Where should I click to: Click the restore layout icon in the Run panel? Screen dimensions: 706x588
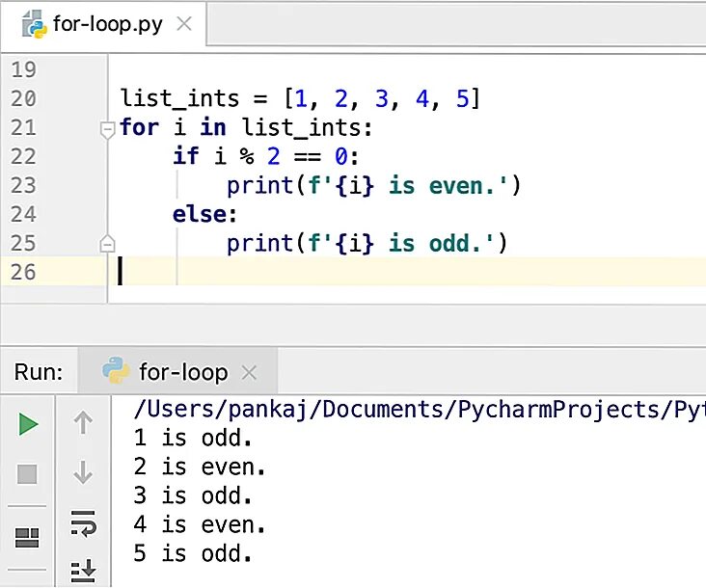27,538
